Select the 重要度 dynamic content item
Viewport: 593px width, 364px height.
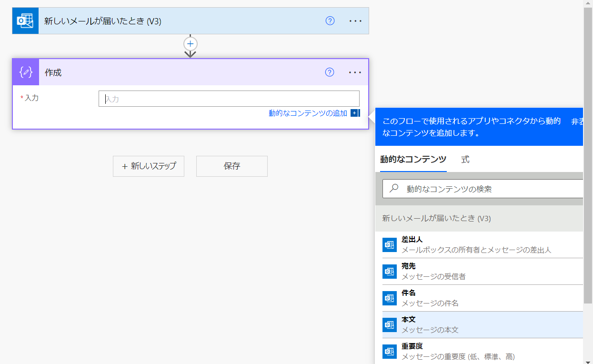(x=482, y=352)
